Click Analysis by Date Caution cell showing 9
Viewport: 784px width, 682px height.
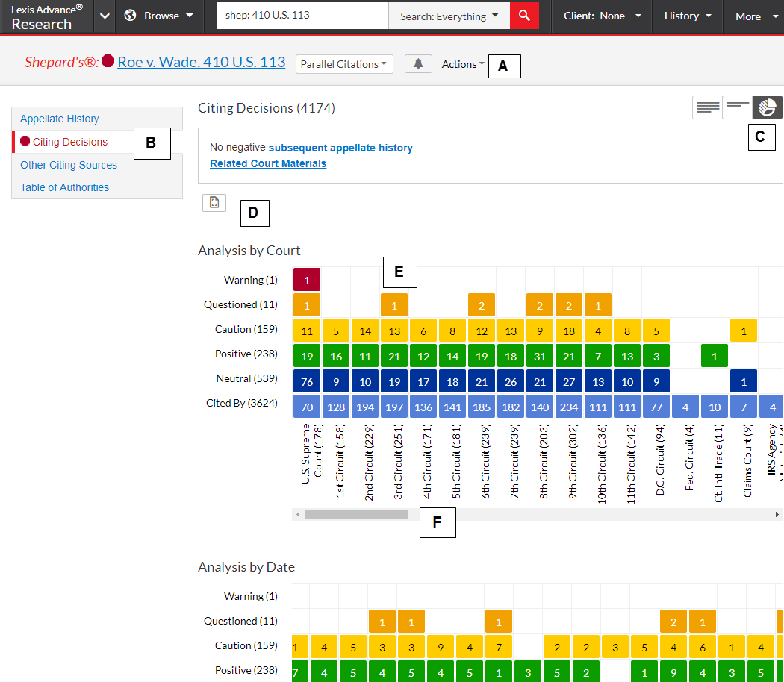441,648
